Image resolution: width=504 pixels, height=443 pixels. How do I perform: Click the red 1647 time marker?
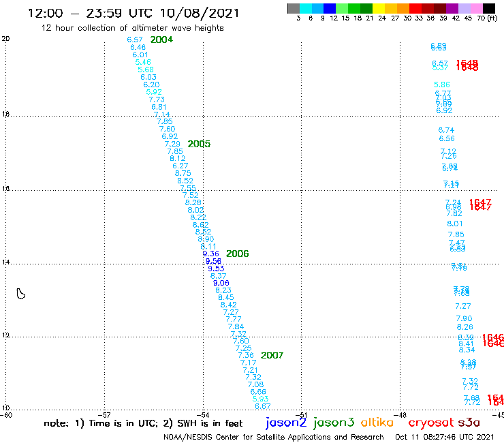(x=480, y=204)
